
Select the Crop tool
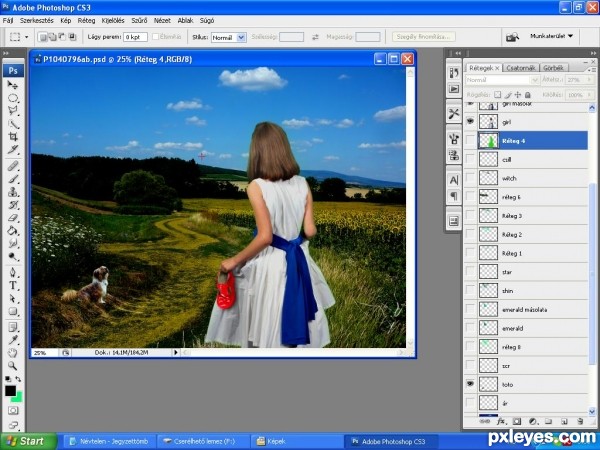pyautogui.click(x=13, y=137)
